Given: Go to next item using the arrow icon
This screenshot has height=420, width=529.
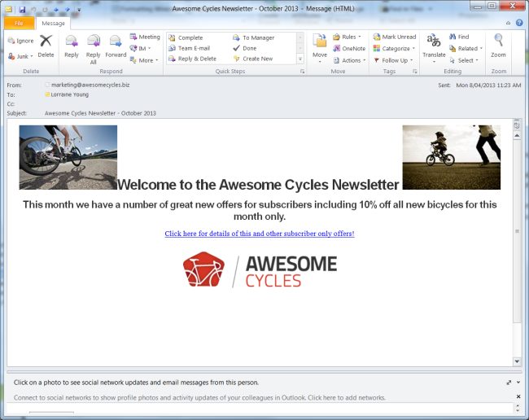Looking at the screenshot, I should click(x=67, y=10).
